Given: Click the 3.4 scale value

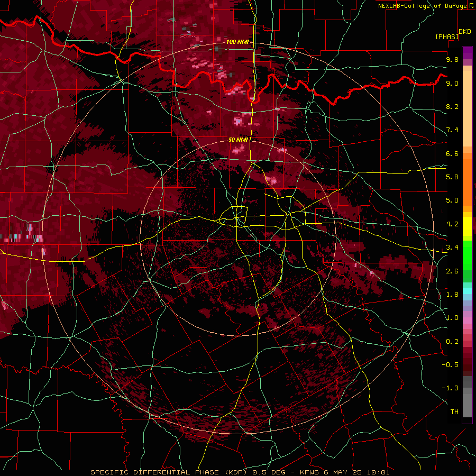Looking at the screenshot, I should click(x=452, y=248).
